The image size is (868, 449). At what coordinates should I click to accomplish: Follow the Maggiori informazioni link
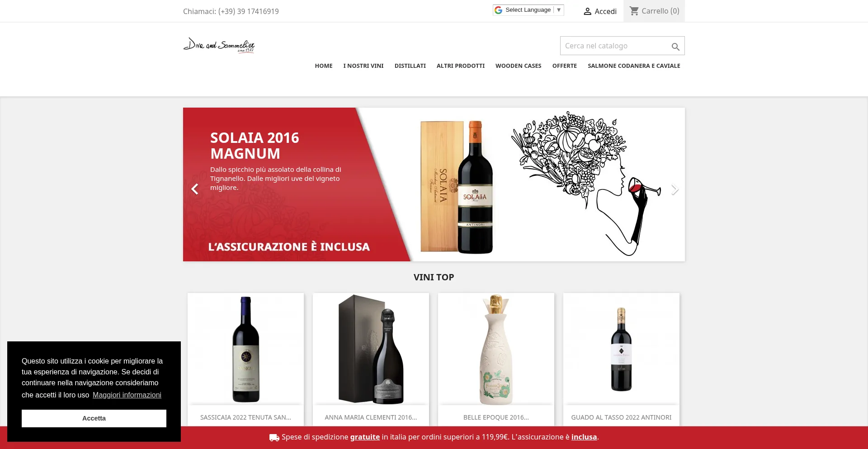point(127,395)
